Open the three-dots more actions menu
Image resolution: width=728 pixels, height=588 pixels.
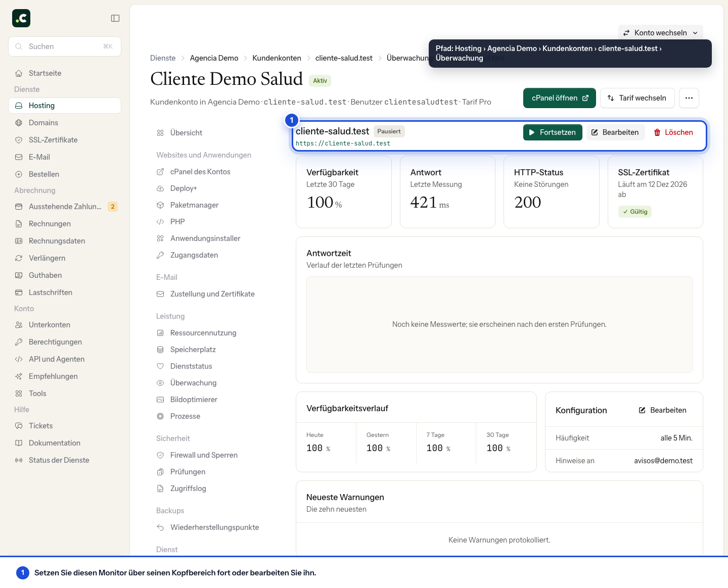click(689, 98)
